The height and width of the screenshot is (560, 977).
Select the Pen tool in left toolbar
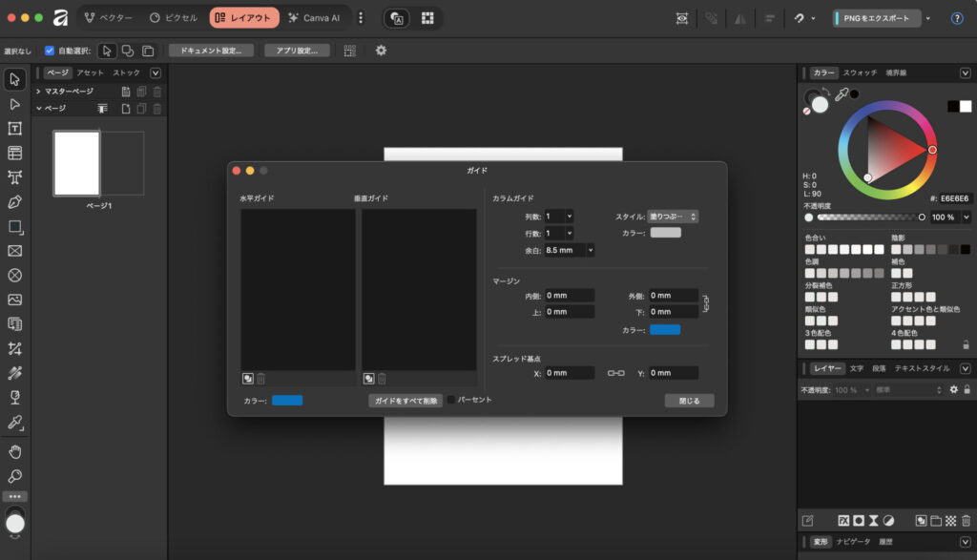point(15,201)
